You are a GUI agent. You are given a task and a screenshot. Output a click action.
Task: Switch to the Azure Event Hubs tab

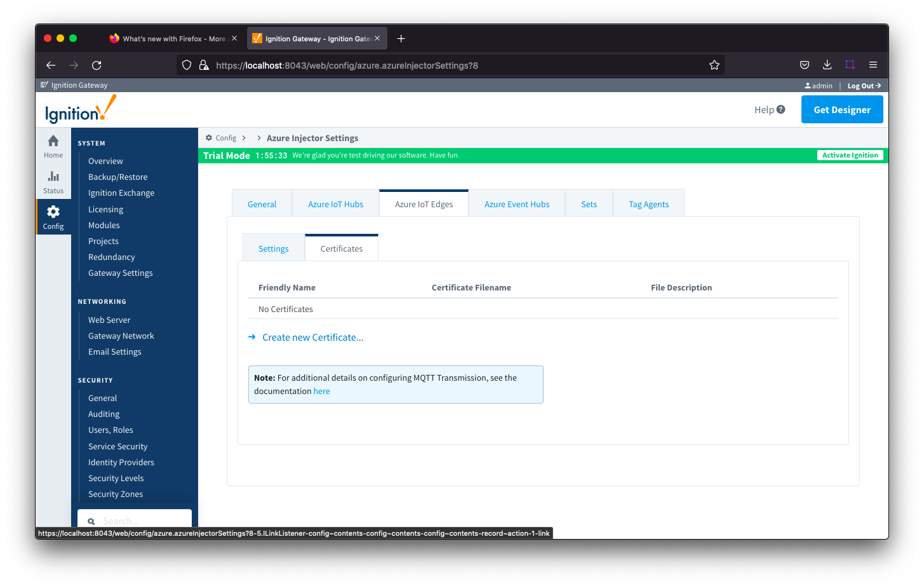(516, 204)
